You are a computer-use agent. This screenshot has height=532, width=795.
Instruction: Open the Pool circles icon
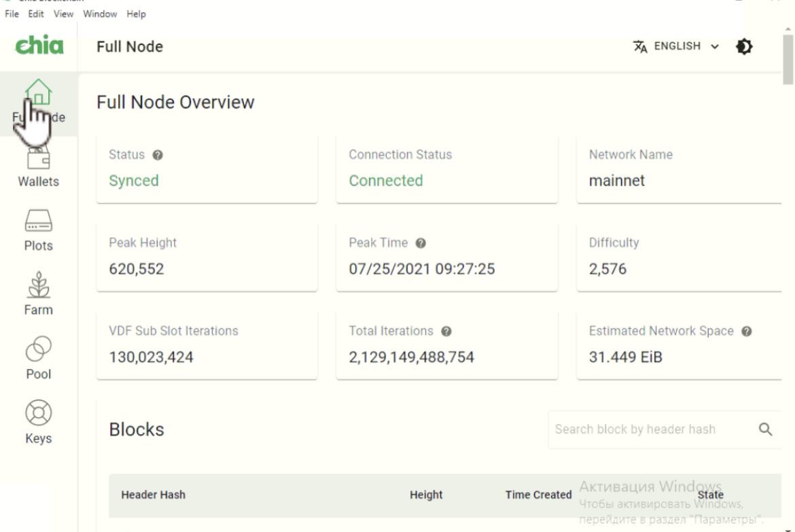point(39,349)
